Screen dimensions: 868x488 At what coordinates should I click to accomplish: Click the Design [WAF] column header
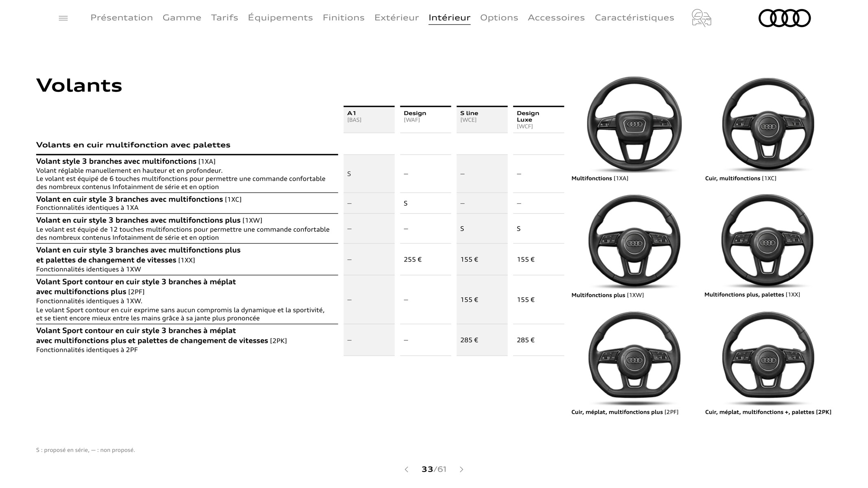coord(425,119)
